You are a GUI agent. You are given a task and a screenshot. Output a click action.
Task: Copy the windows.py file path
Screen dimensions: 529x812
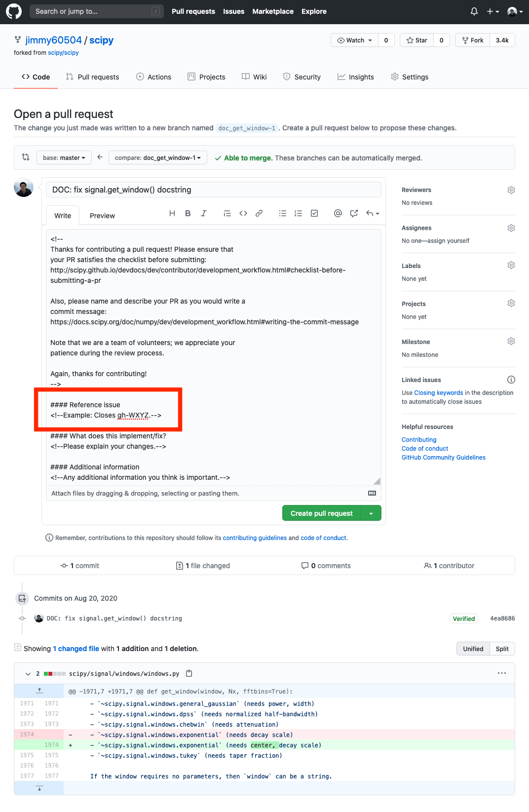(x=189, y=673)
